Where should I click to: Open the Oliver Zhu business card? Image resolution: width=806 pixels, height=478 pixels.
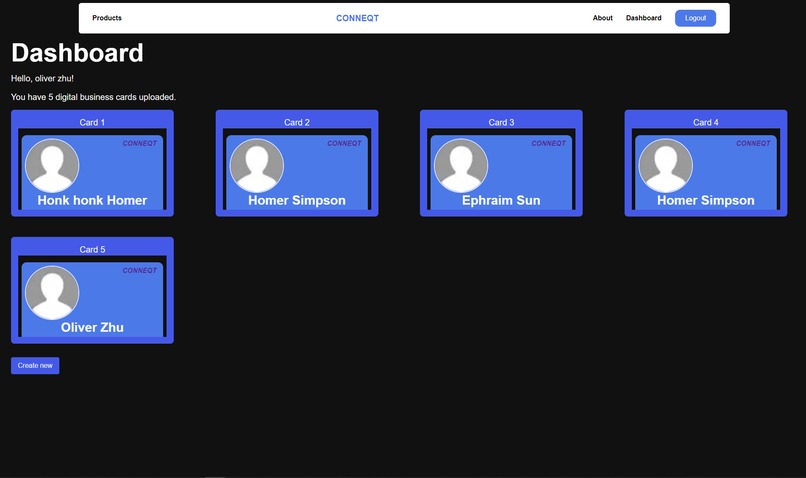[x=92, y=290]
